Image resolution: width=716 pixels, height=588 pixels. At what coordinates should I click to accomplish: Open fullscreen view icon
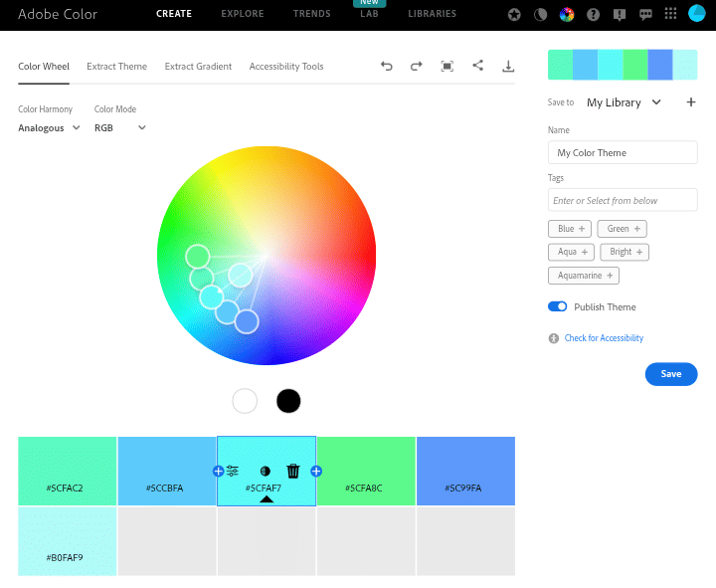pyautogui.click(x=447, y=67)
